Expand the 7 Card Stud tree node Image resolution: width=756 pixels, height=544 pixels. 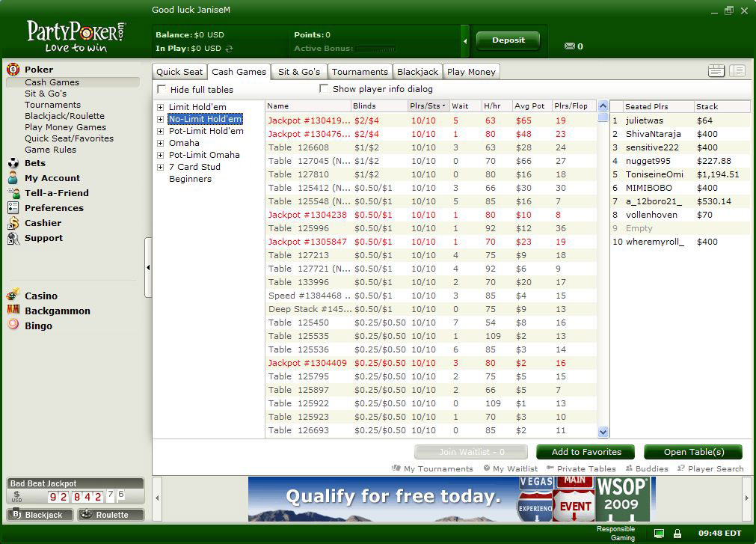coord(161,168)
